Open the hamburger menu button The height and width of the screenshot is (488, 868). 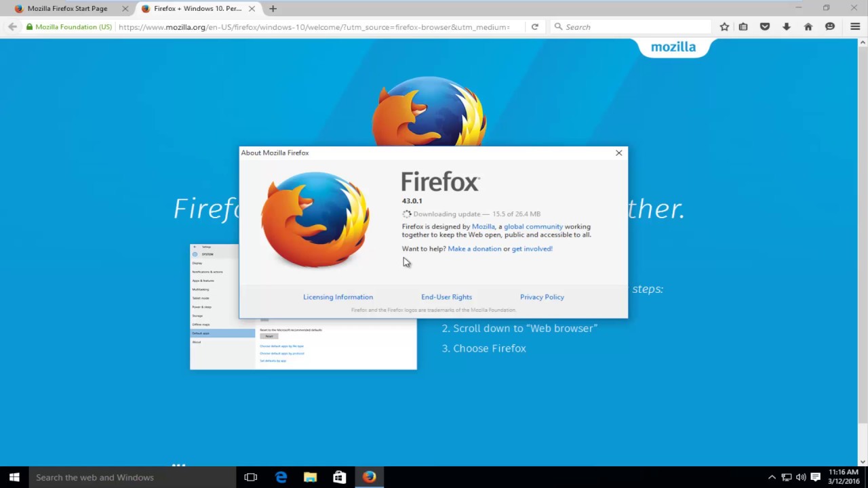click(855, 27)
